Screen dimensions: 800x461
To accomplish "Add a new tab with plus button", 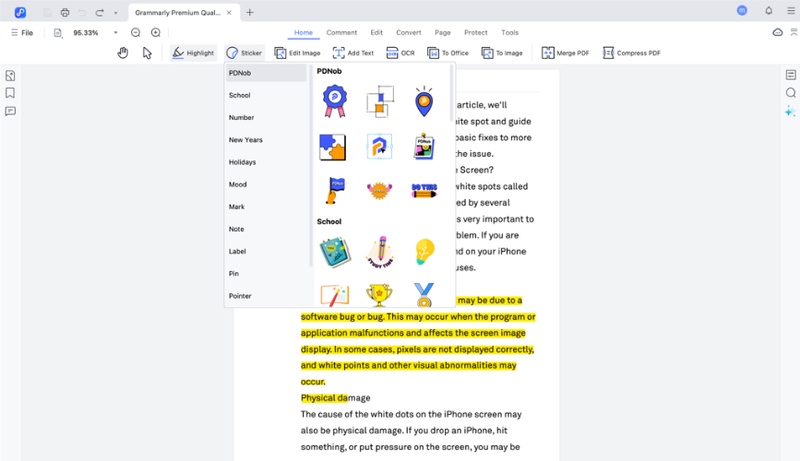I will tap(249, 12).
